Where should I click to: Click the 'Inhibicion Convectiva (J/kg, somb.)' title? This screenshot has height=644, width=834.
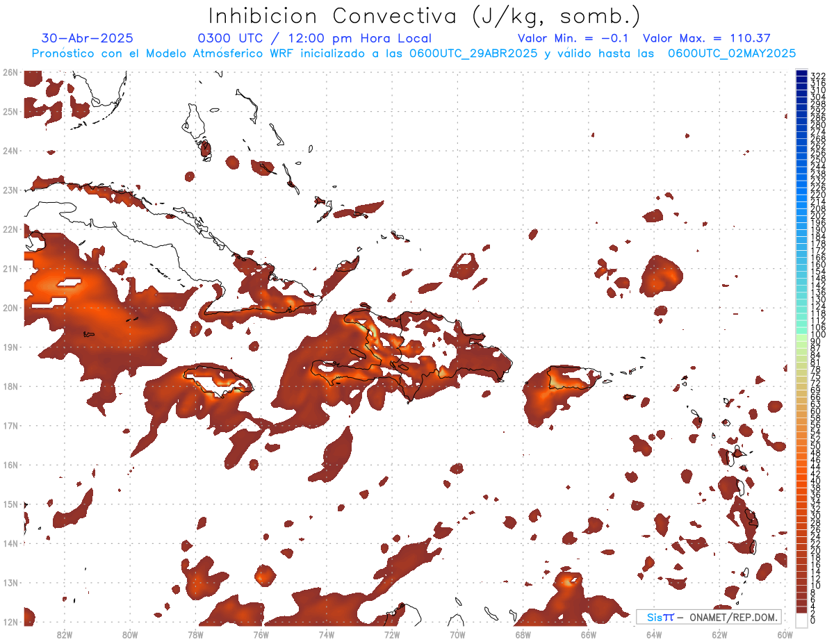(x=425, y=16)
